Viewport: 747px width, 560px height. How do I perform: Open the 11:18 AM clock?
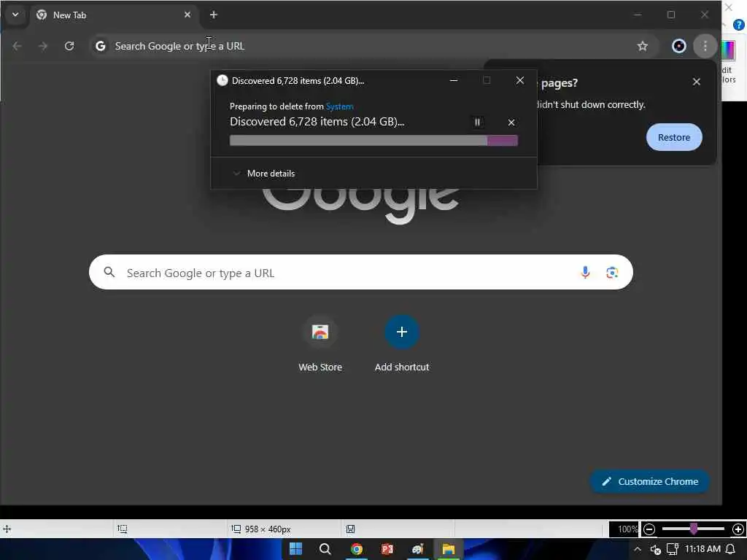(703, 549)
